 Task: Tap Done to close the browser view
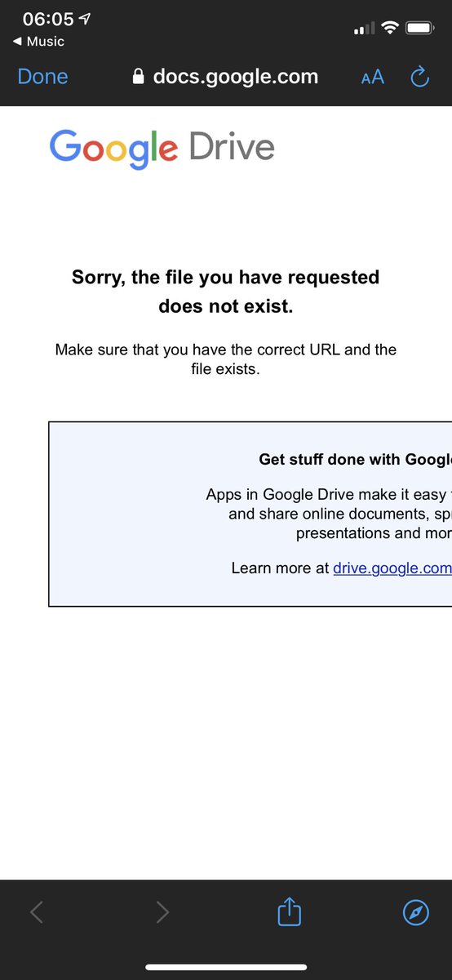tap(42, 77)
